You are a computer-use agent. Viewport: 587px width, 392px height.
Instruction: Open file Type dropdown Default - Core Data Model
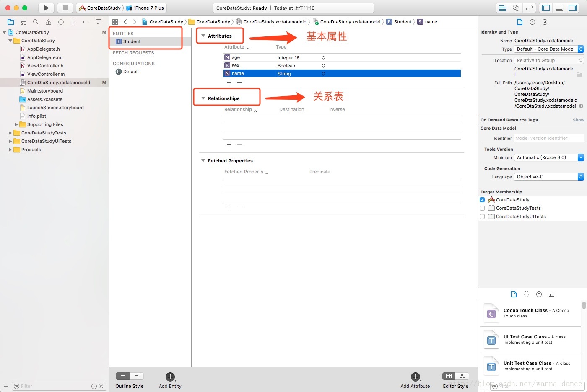[x=549, y=49]
